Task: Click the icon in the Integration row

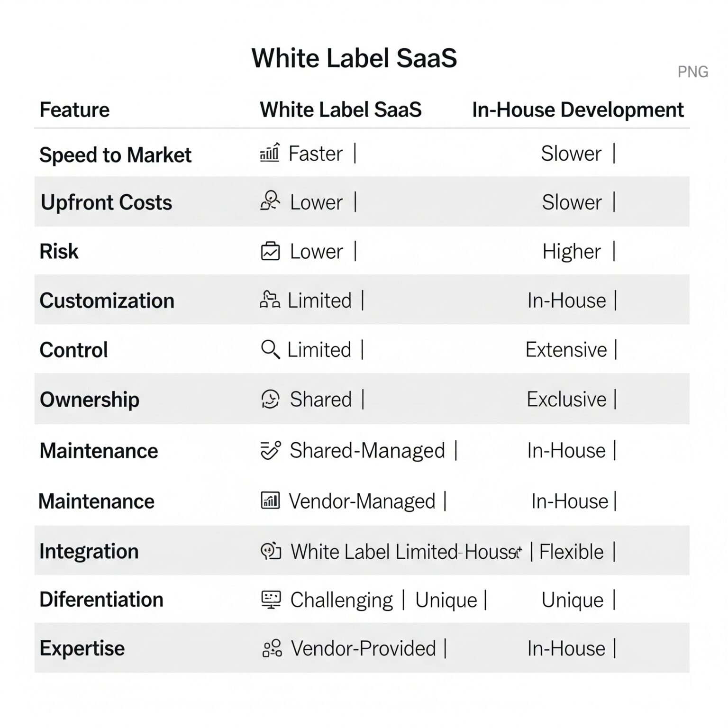Action: 271,551
